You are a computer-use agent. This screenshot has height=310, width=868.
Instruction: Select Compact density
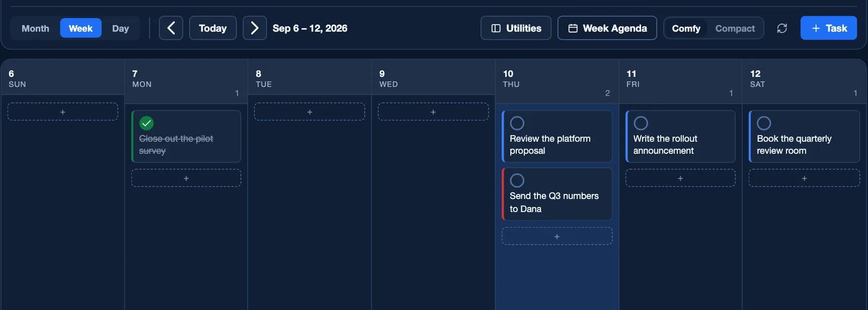[735, 29]
